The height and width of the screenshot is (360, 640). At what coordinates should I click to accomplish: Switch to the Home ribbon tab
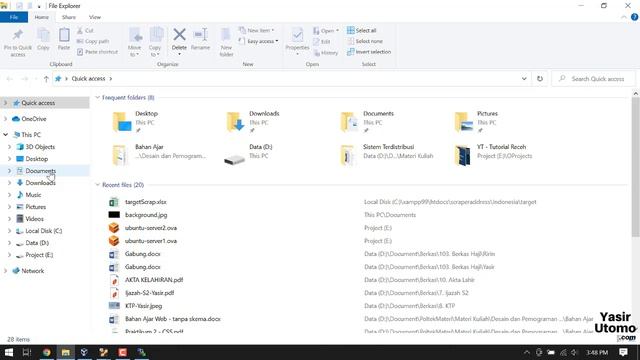click(42, 17)
